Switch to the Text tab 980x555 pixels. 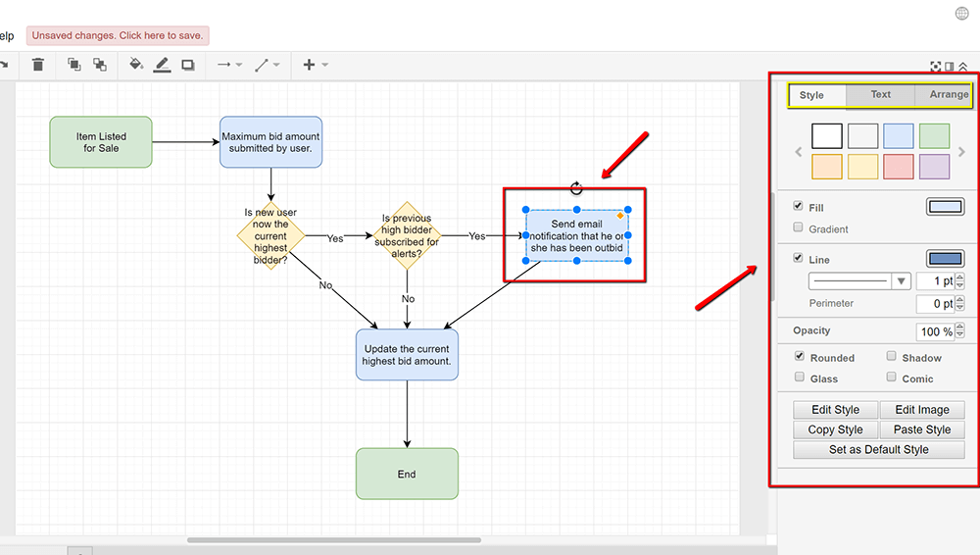[x=881, y=95]
